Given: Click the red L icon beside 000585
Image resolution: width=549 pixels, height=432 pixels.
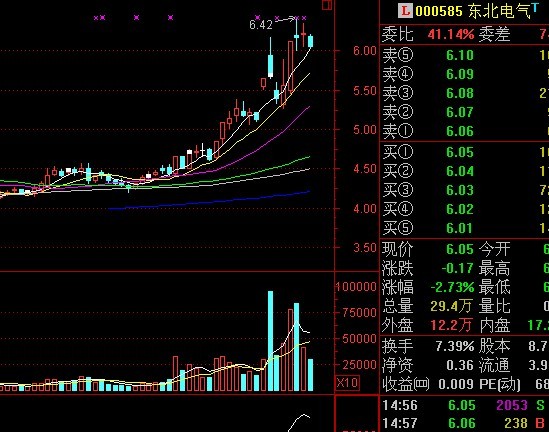Looking at the screenshot, I should tap(405, 11).
